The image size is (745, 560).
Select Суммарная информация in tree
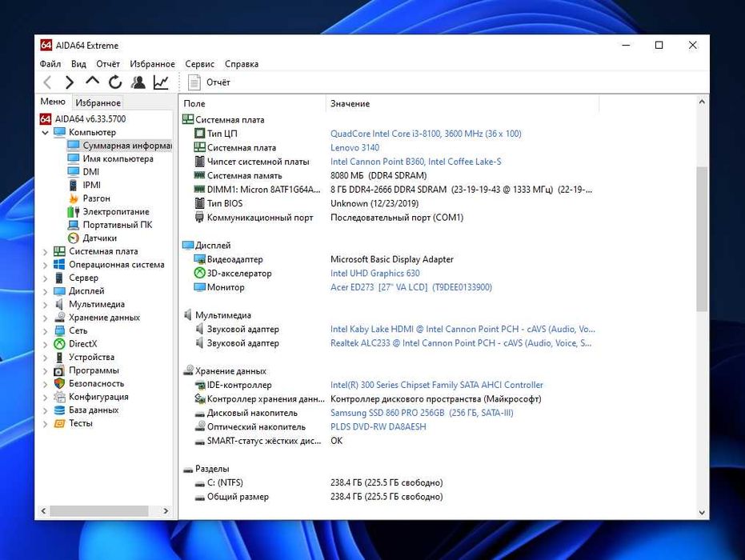pos(119,146)
